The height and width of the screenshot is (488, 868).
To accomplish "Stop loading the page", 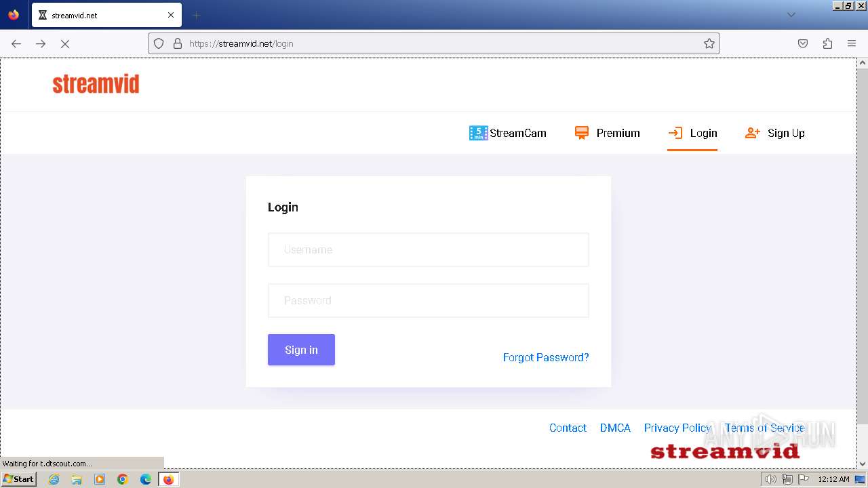I will pyautogui.click(x=65, y=43).
